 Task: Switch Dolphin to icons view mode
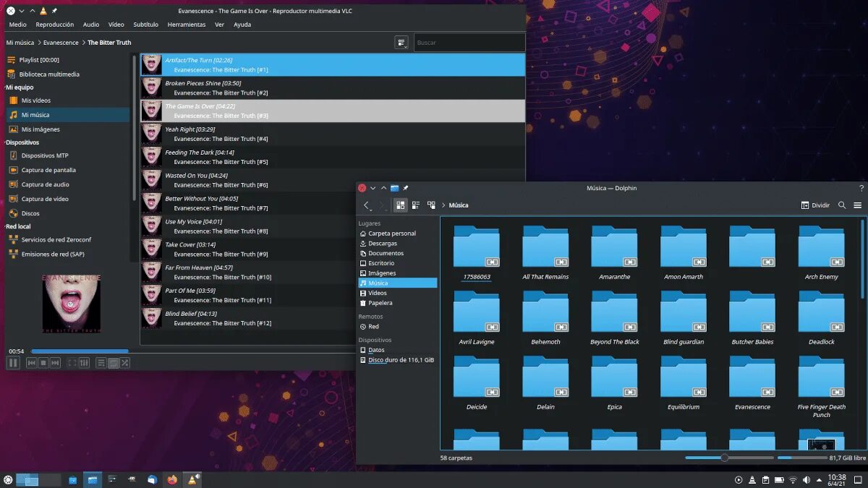coord(401,205)
